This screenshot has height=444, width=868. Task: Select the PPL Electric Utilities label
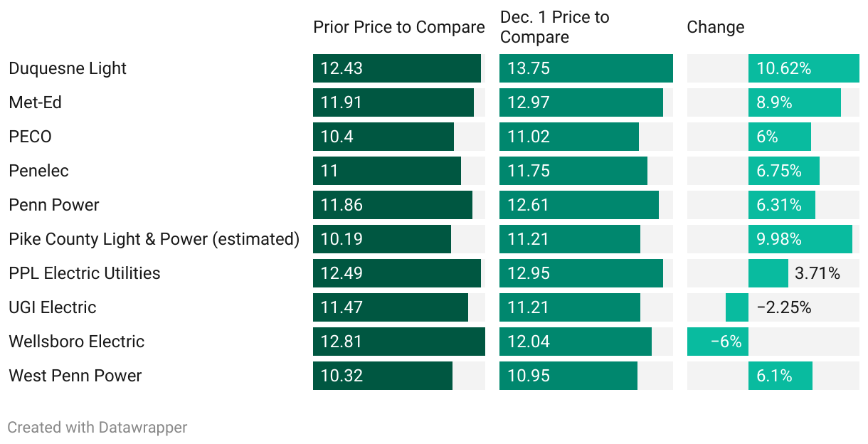click(85, 273)
